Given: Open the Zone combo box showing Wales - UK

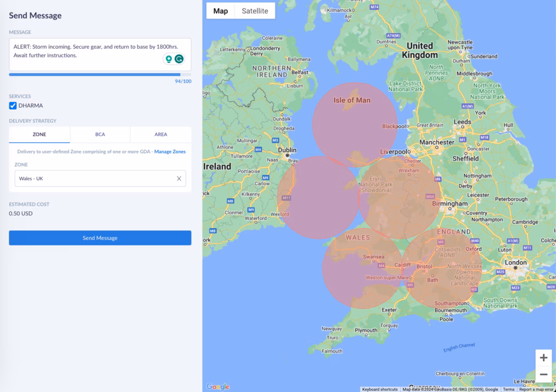Looking at the screenshot, I should [x=100, y=178].
